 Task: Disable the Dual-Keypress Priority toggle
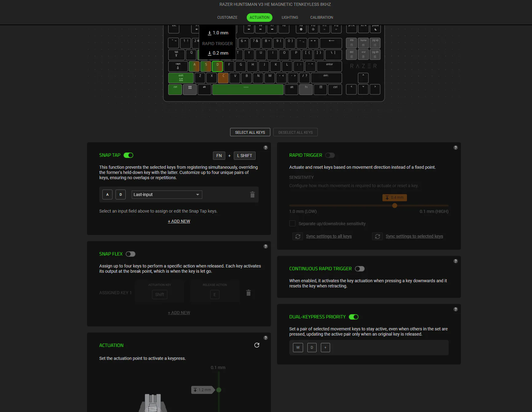point(354,317)
